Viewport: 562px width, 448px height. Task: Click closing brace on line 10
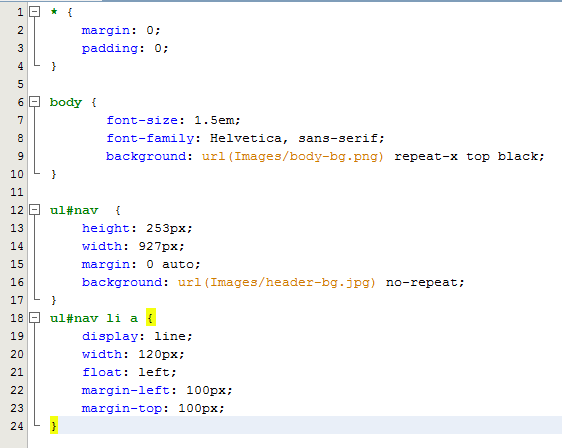pos(54,174)
